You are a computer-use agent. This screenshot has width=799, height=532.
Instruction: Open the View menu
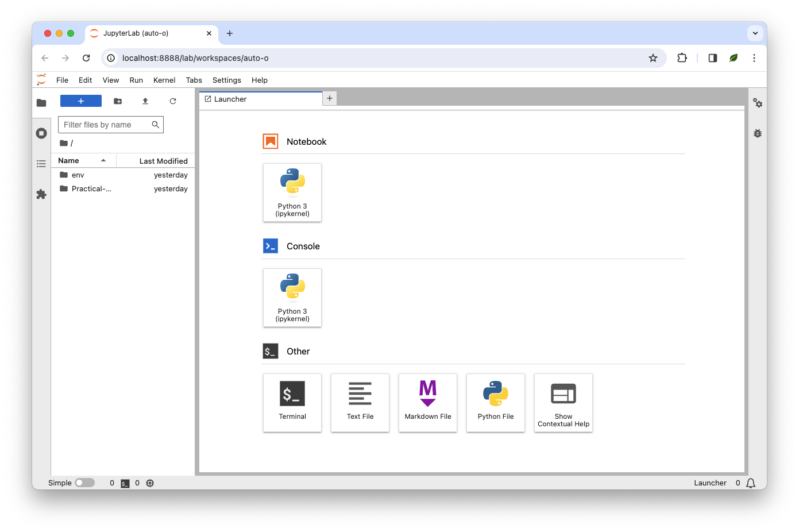point(111,80)
